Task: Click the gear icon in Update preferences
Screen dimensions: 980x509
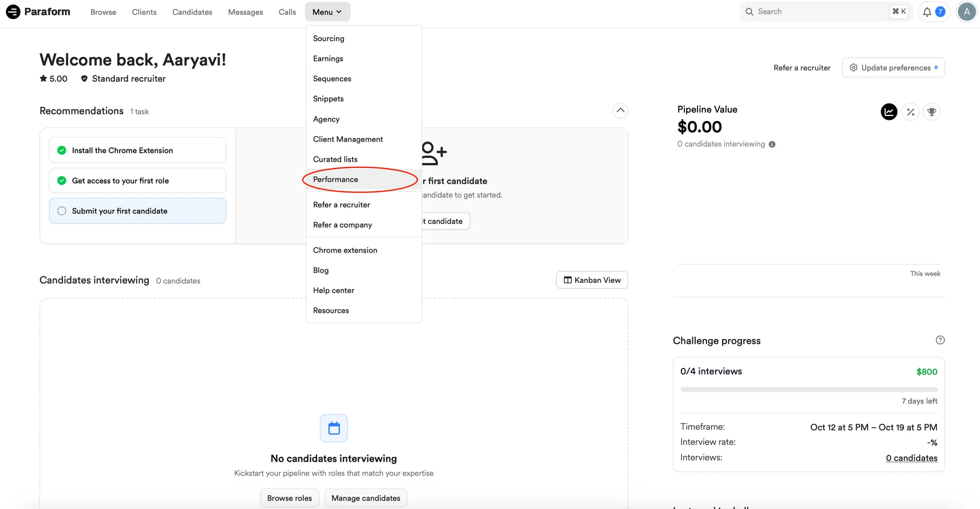Action: (x=853, y=68)
